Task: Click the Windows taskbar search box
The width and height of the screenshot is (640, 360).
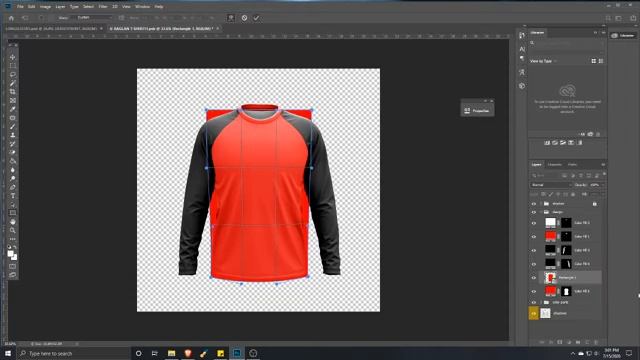Action: click(x=73, y=353)
